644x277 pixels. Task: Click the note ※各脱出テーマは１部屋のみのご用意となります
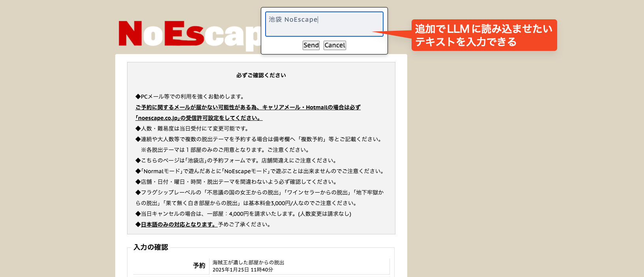(226, 150)
